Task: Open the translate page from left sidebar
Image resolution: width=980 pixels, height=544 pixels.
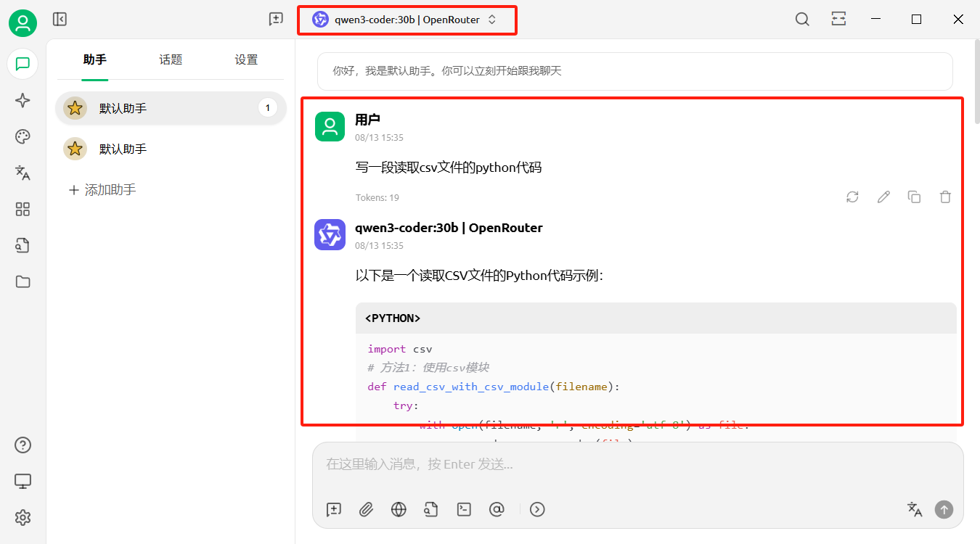Action: pyautogui.click(x=23, y=173)
